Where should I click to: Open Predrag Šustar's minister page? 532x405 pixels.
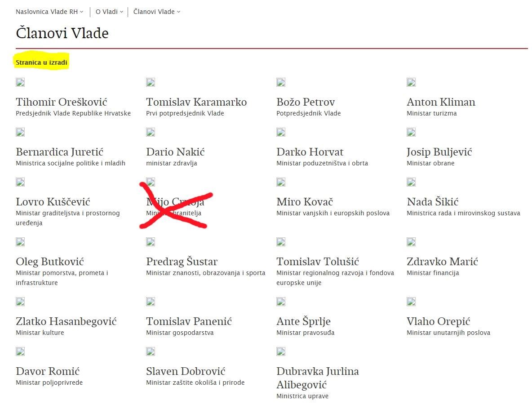tap(182, 262)
